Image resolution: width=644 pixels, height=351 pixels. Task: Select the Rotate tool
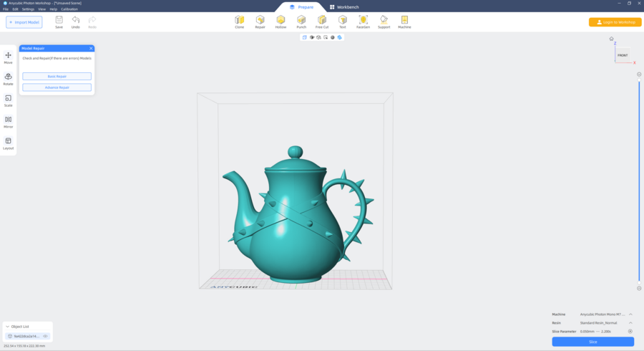[x=9, y=79]
